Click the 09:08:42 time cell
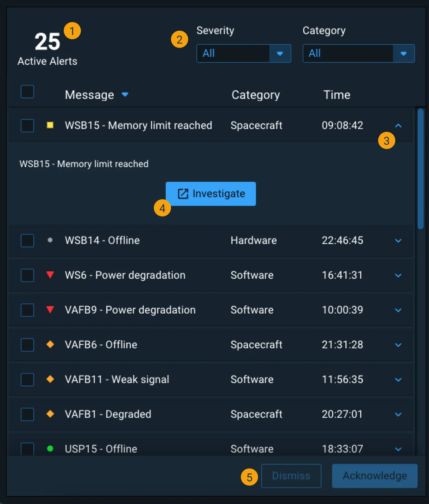 pos(342,125)
